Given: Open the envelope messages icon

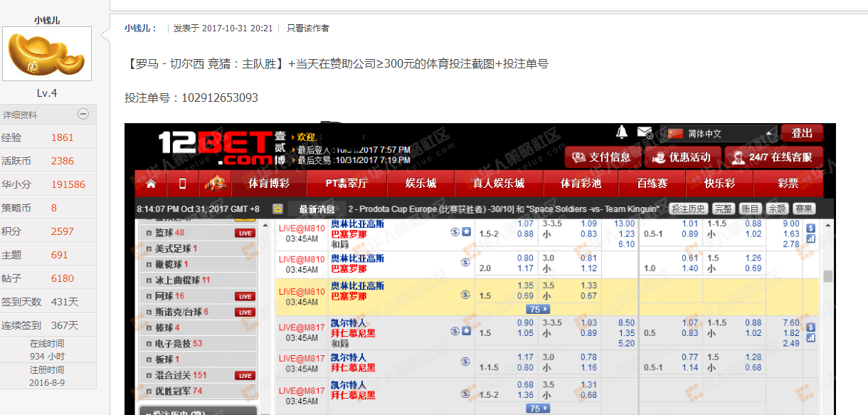Looking at the screenshot, I should (x=645, y=132).
